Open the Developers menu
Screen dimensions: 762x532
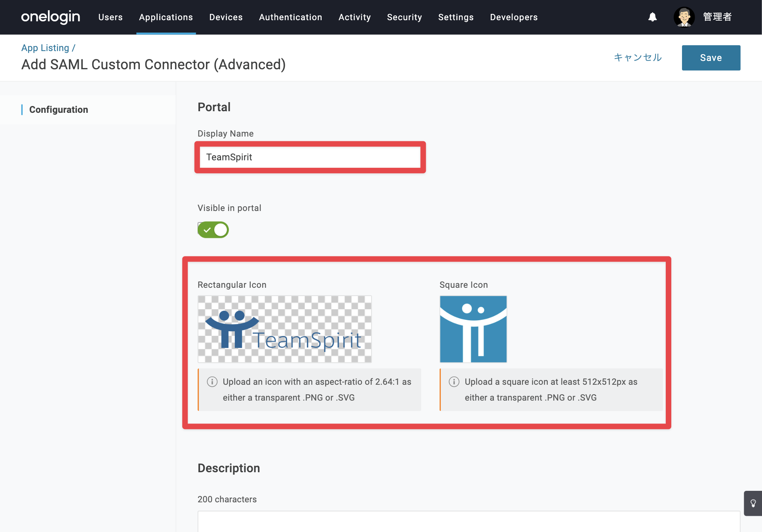(514, 17)
